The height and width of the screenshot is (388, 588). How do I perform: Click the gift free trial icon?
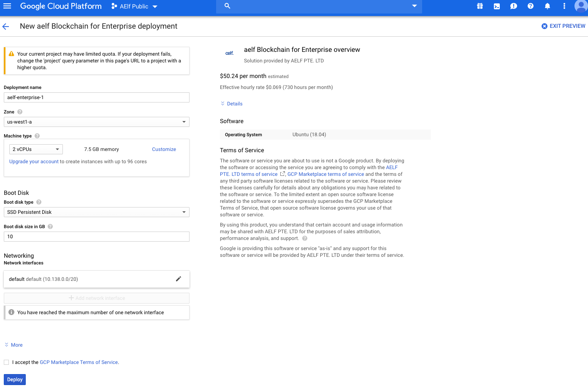480,6
